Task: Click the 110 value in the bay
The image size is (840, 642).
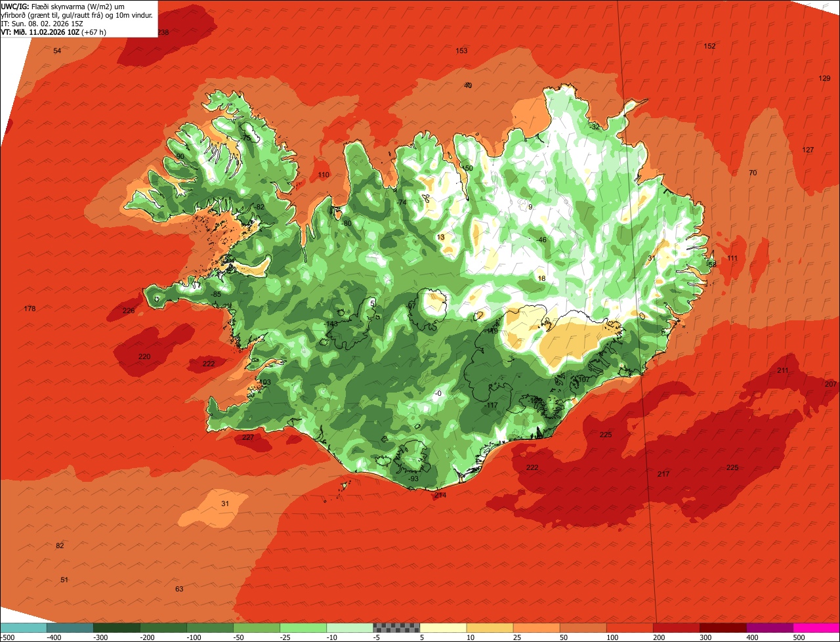Action: pos(324,175)
